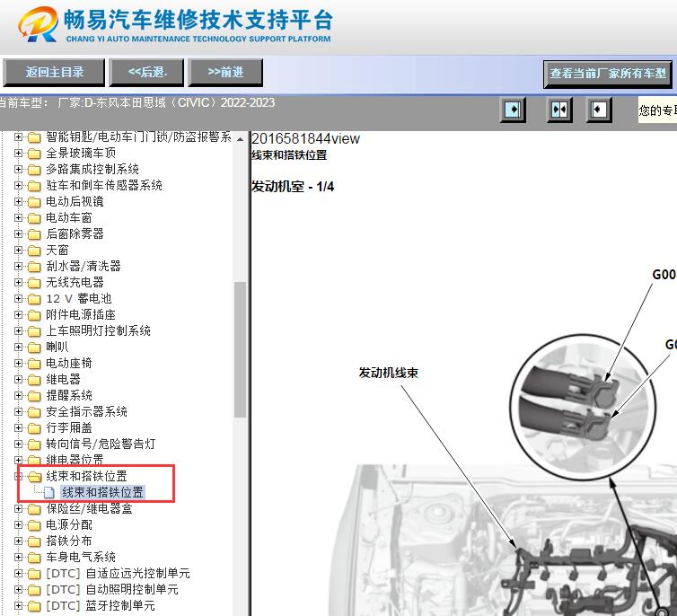
Task: Click the collapse-left panel layout icon
Action: 599,110
